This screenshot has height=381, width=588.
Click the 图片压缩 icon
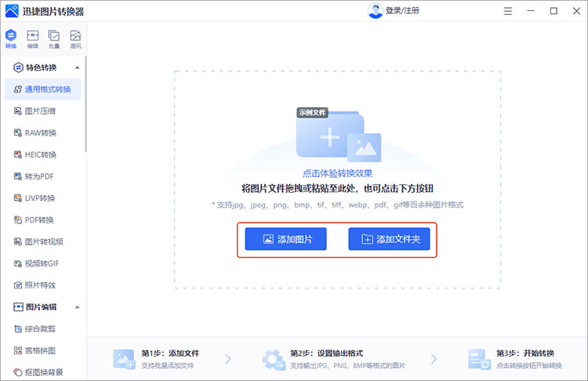click(17, 111)
